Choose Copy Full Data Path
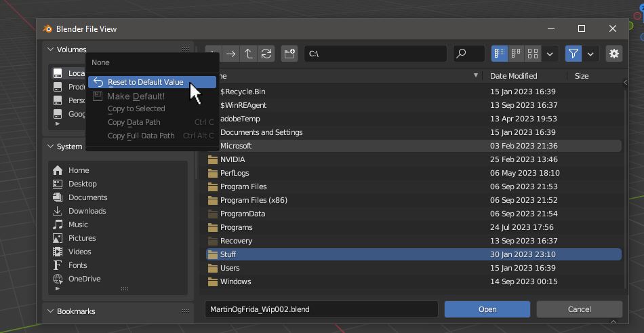644x333 pixels. point(152,136)
